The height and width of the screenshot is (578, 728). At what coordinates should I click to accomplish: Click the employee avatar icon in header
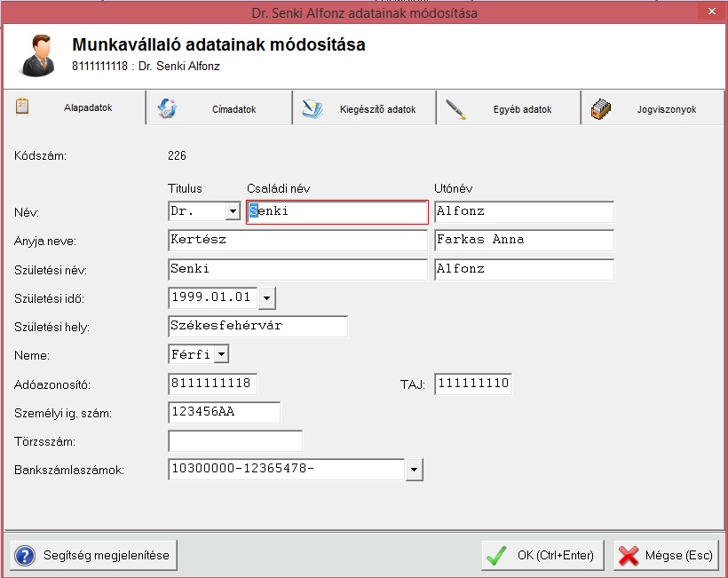coord(36,53)
